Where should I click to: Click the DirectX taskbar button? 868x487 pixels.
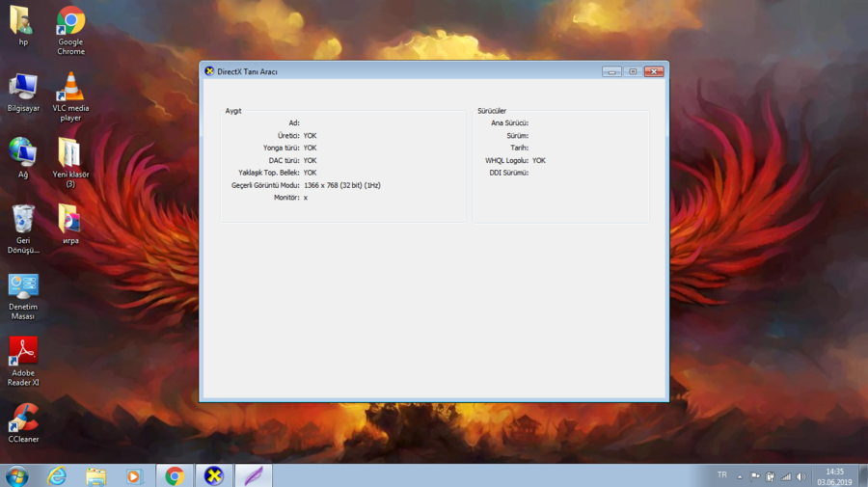214,476
